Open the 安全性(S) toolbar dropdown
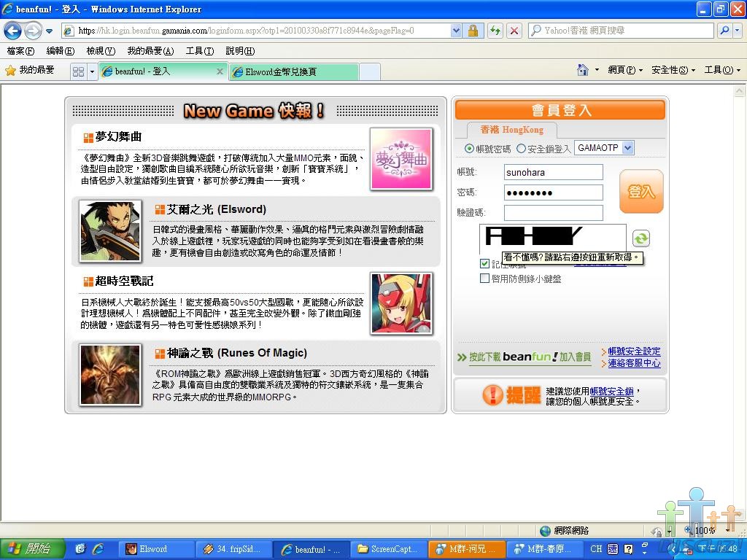 tap(673, 70)
